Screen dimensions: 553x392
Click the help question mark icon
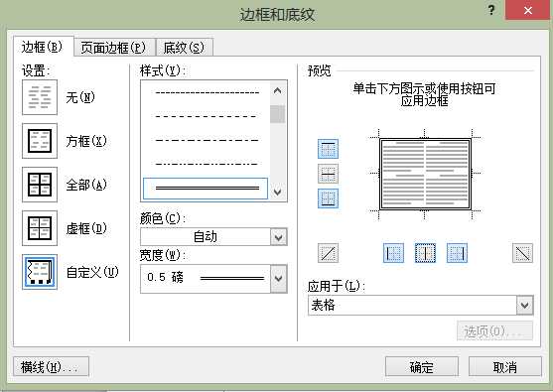491,10
